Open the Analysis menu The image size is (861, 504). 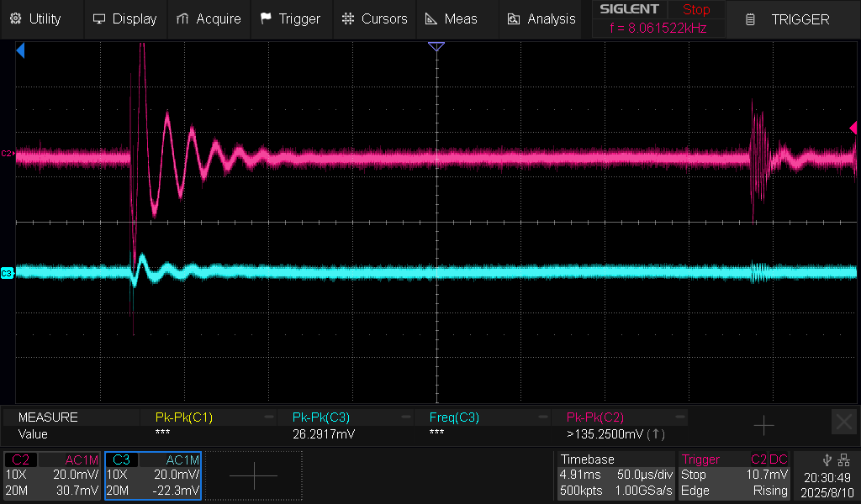[x=541, y=18]
